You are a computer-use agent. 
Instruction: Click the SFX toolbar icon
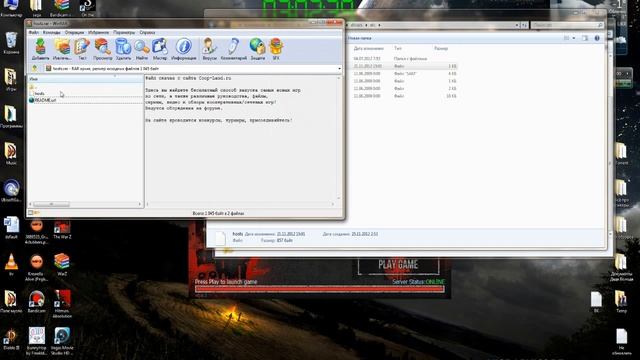click(276, 49)
